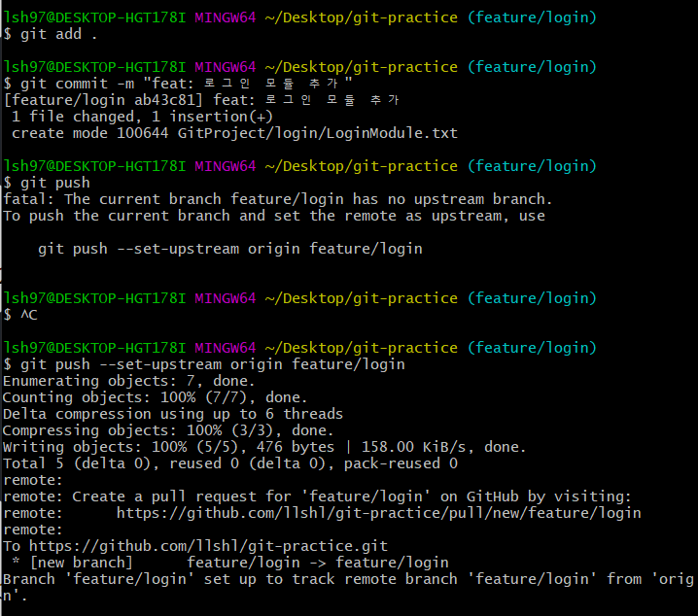The width and height of the screenshot is (698, 616).
Task: Click the 'Delta compression using up to 6 threads' line
Action: pos(173,414)
